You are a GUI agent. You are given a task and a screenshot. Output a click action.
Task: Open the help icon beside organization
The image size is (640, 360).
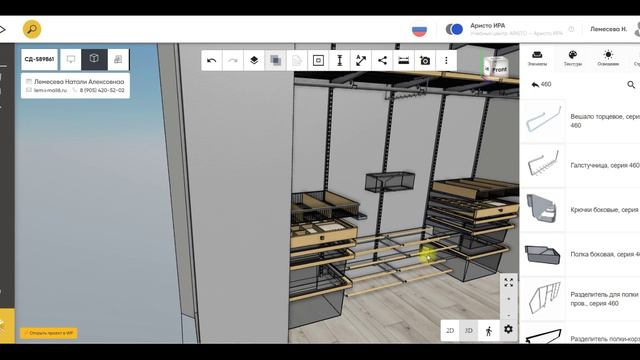pyautogui.click(x=571, y=29)
